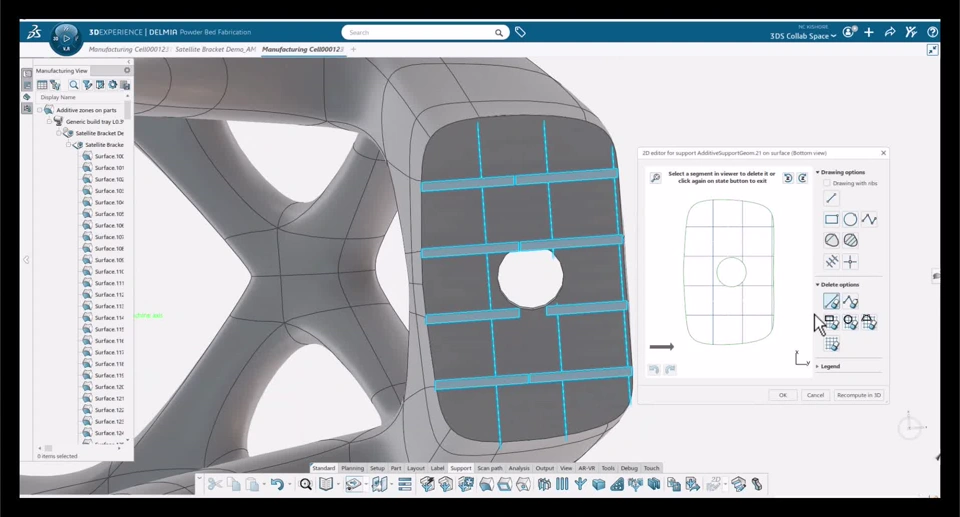Screen dimensions: 960x517
Task: Select the line drawing tool in Drawing options
Action: coord(831,198)
